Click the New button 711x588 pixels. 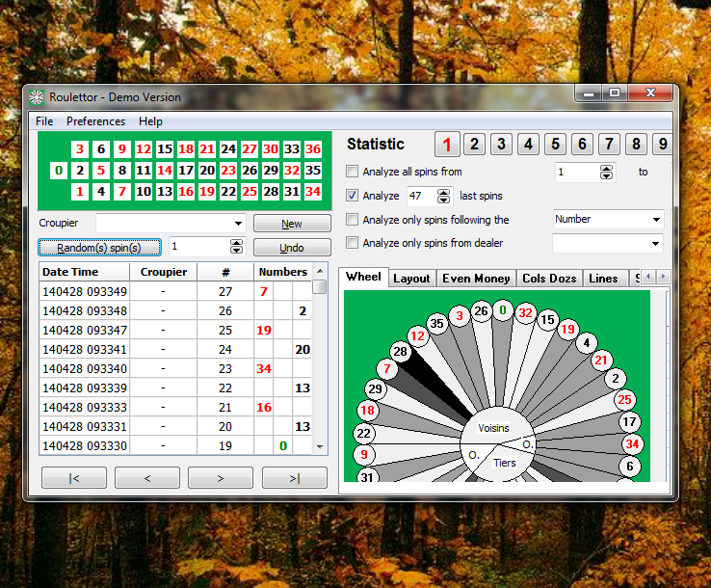(x=292, y=224)
